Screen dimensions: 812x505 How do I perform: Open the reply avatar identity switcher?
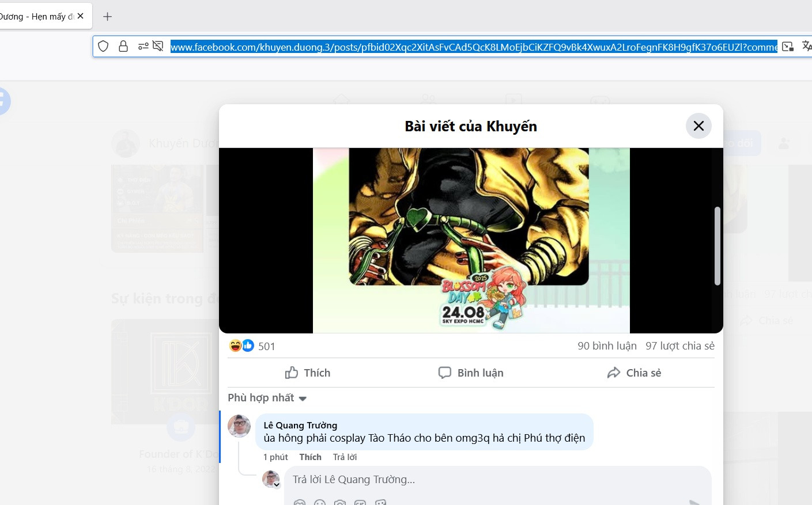[x=271, y=479]
